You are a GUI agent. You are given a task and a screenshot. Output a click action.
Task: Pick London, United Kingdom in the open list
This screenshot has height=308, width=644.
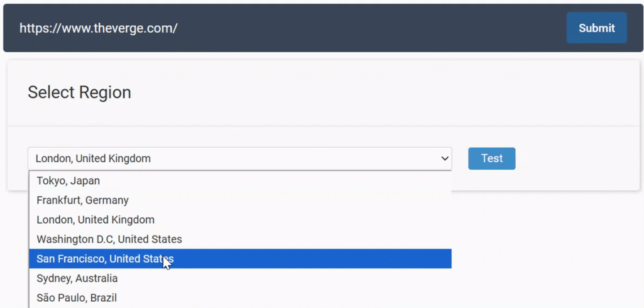coord(96,220)
